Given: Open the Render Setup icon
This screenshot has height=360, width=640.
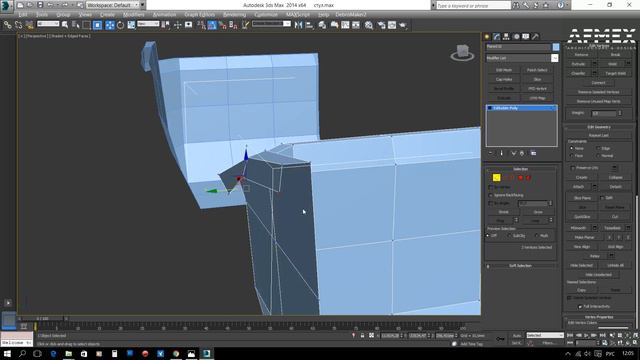Looking at the screenshot, I should click(x=381, y=25).
